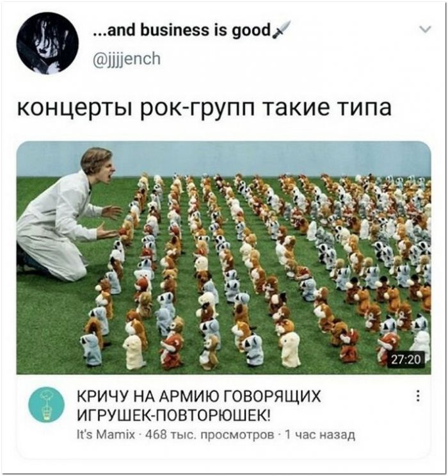The width and height of the screenshot is (448, 476).
Task: Click the knife emoji after display name
Action: [282, 29]
